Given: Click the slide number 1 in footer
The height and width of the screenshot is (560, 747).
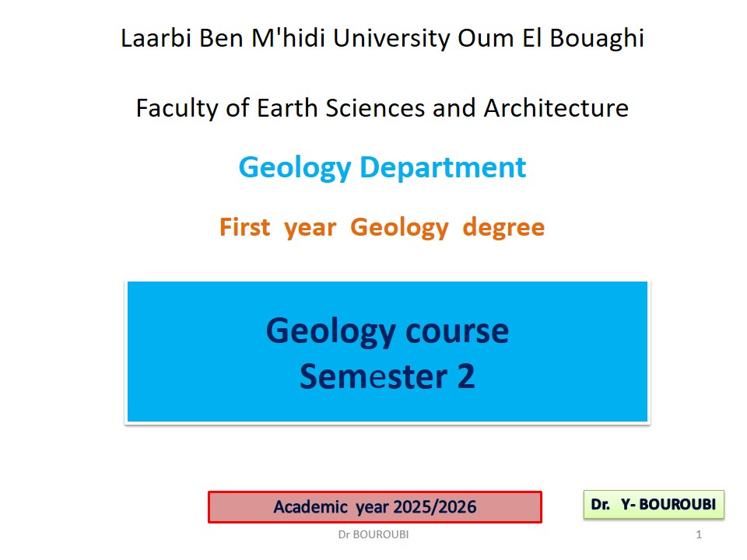Looking at the screenshot, I should [x=699, y=535].
